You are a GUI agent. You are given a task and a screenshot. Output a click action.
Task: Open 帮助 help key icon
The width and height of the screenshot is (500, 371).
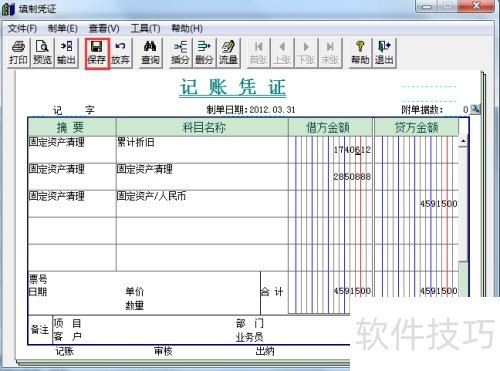pos(360,53)
